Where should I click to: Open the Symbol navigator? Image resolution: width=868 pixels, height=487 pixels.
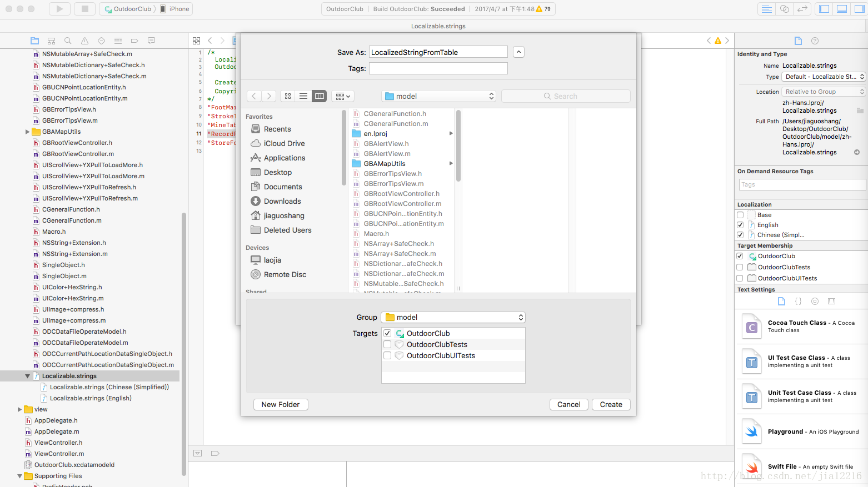coord(51,41)
